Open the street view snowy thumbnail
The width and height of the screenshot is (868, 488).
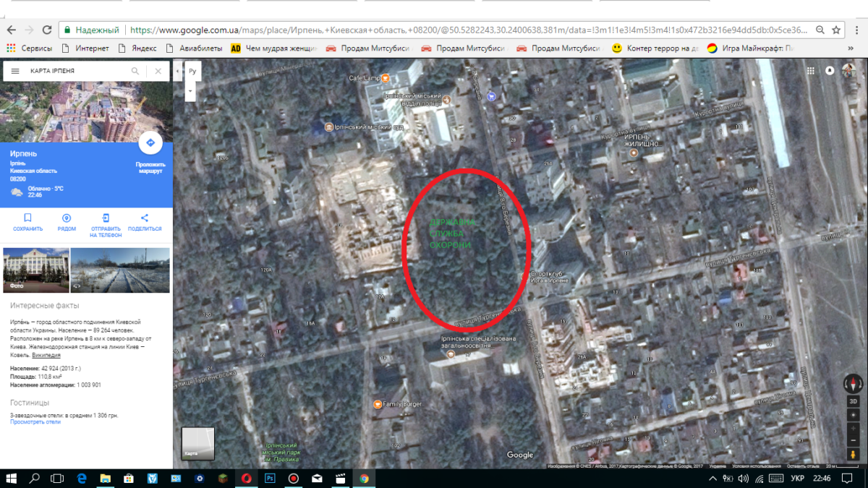click(x=120, y=270)
